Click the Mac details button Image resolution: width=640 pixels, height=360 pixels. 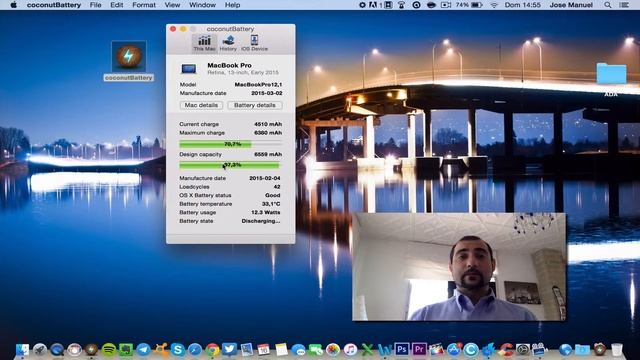pos(201,105)
